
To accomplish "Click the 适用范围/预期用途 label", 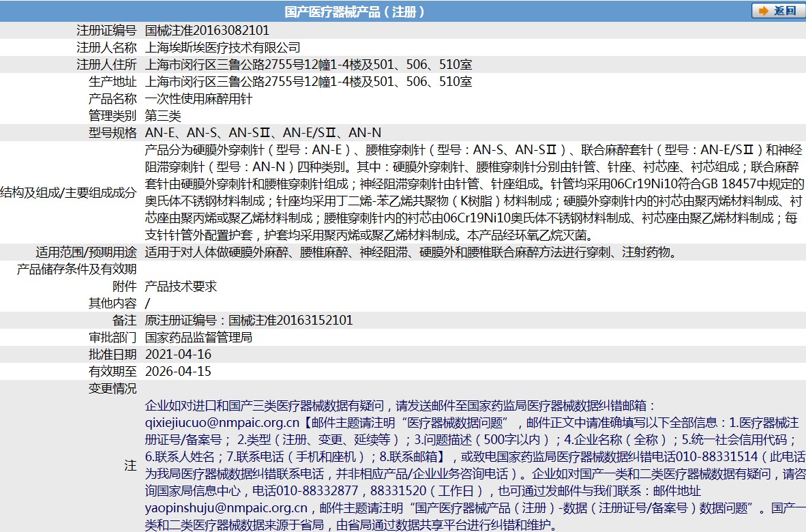I will tap(87, 252).
